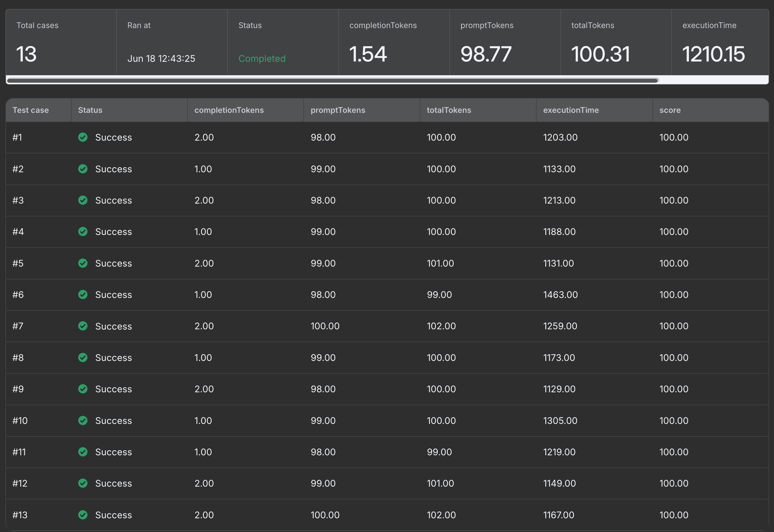The width and height of the screenshot is (774, 532).
Task: Click the green checkmark for case #9
Action: pyautogui.click(x=83, y=389)
